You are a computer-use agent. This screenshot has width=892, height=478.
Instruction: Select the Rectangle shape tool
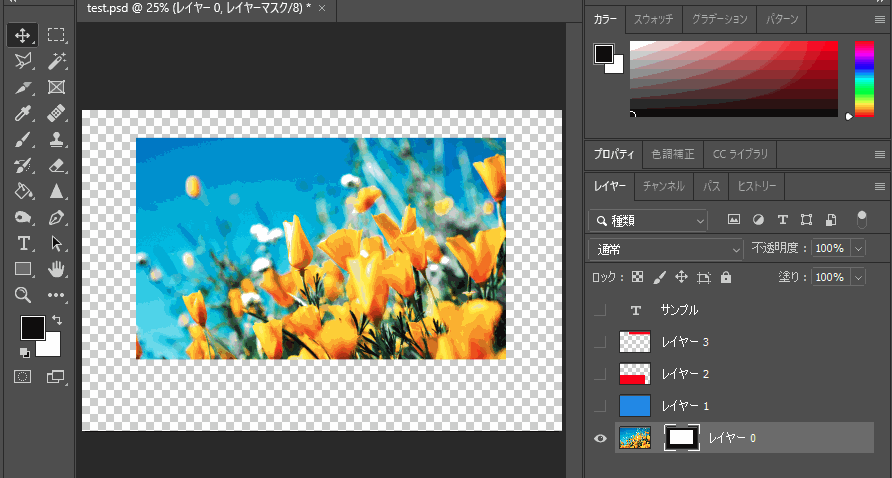pyautogui.click(x=22, y=269)
